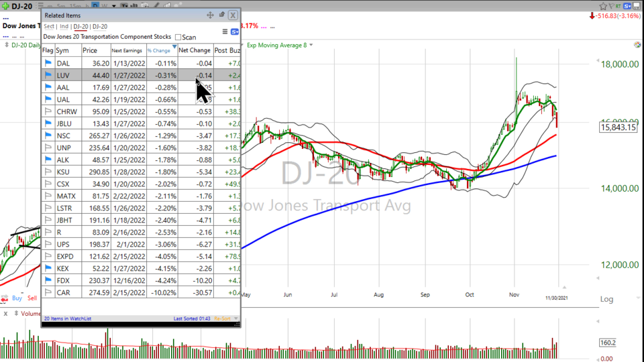Click the pin icon in Related Items header
This screenshot has width=644, height=362.
click(221, 15)
